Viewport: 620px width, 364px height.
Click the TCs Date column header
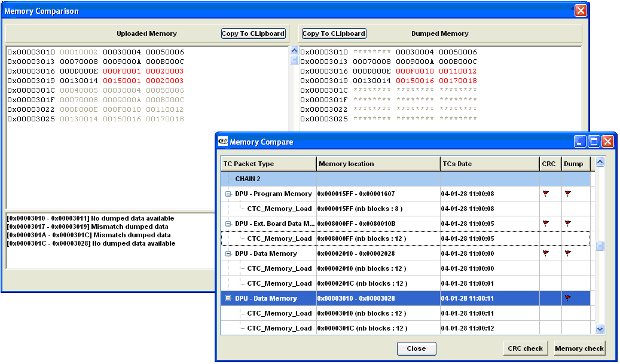click(x=489, y=164)
